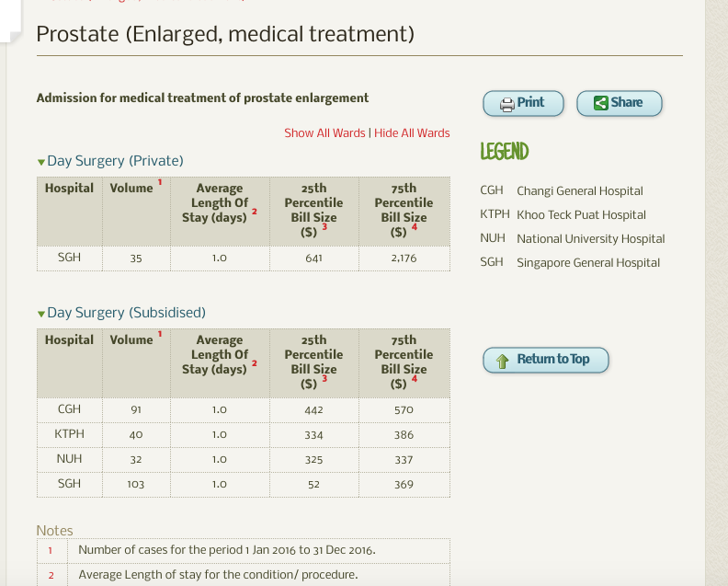This screenshot has width=728, height=586.
Task: Collapse the Day Surgery (Subsidised) section arrow
Action: tap(41, 315)
